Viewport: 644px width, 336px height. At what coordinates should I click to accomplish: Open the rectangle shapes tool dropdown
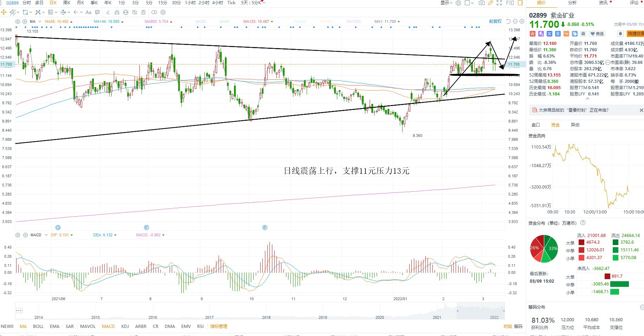(x=27, y=12)
